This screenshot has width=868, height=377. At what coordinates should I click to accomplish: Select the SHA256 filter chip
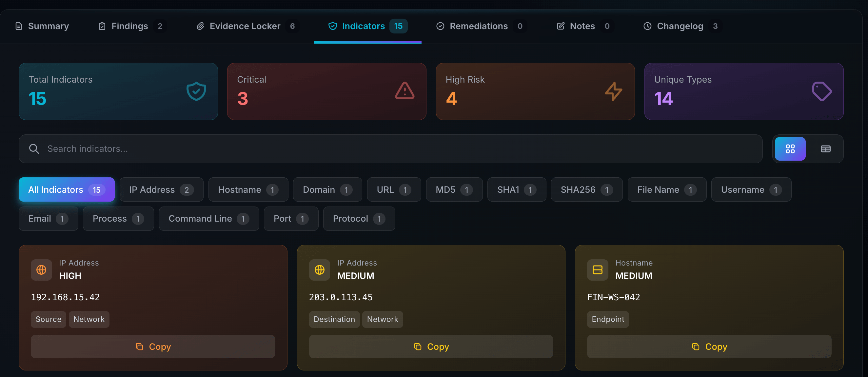pyautogui.click(x=586, y=189)
